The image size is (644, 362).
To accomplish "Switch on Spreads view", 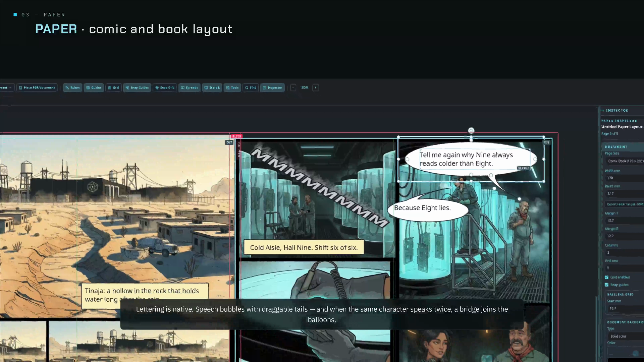I will tap(189, 88).
